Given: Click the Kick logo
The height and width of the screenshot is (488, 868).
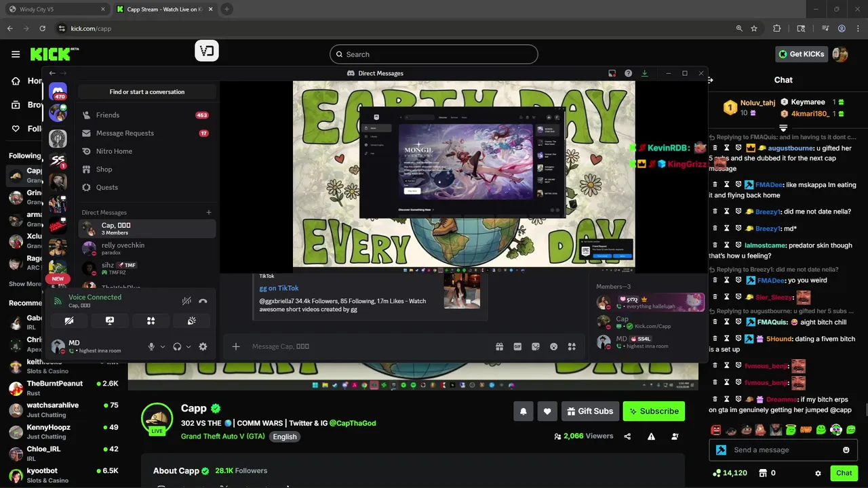Looking at the screenshot, I should click(x=54, y=54).
